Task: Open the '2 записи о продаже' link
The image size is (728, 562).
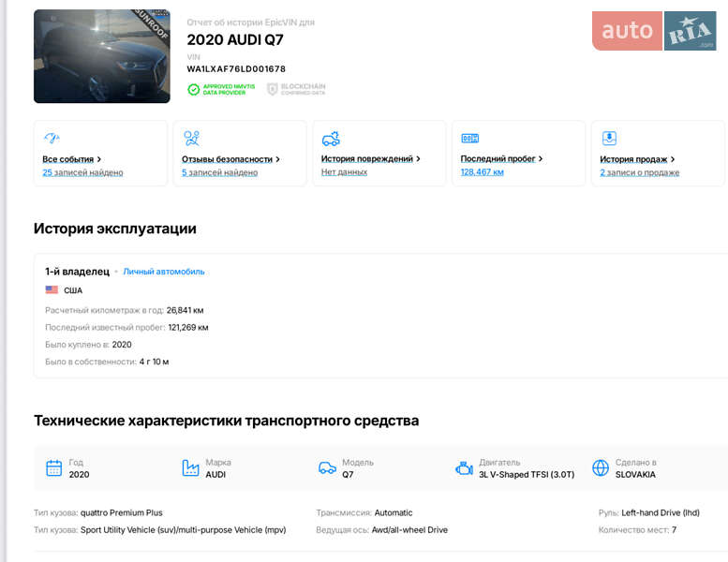Action: point(639,172)
